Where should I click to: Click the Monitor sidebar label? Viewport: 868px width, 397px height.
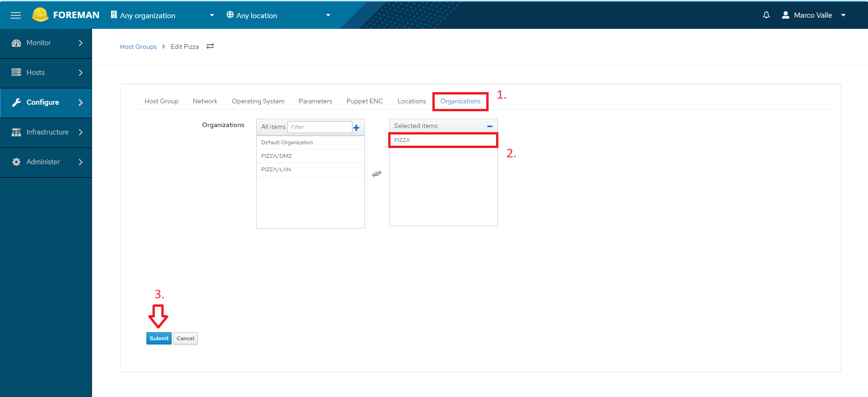tap(39, 43)
